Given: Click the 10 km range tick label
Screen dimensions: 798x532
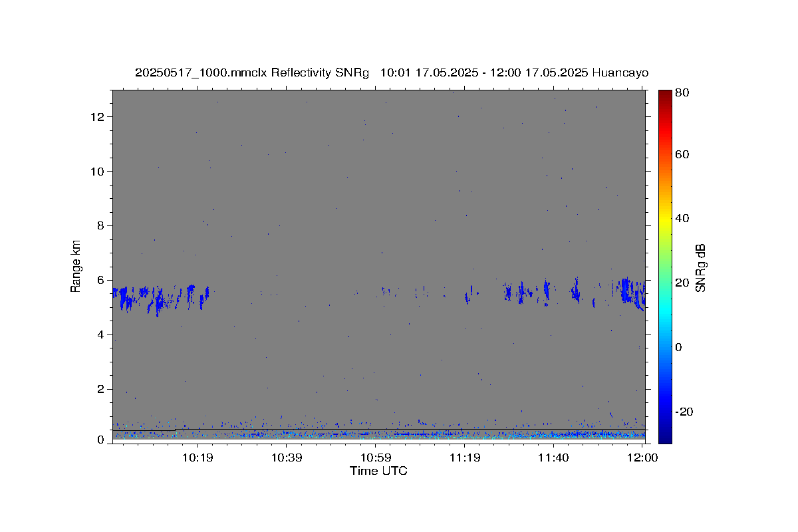Looking at the screenshot, I should click(x=98, y=172).
